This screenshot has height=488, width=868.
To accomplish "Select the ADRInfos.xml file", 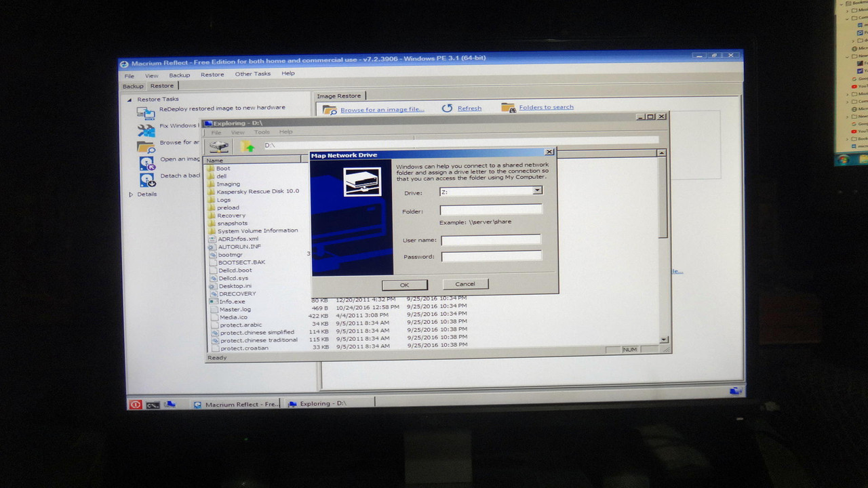I will click(x=238, y=239).
